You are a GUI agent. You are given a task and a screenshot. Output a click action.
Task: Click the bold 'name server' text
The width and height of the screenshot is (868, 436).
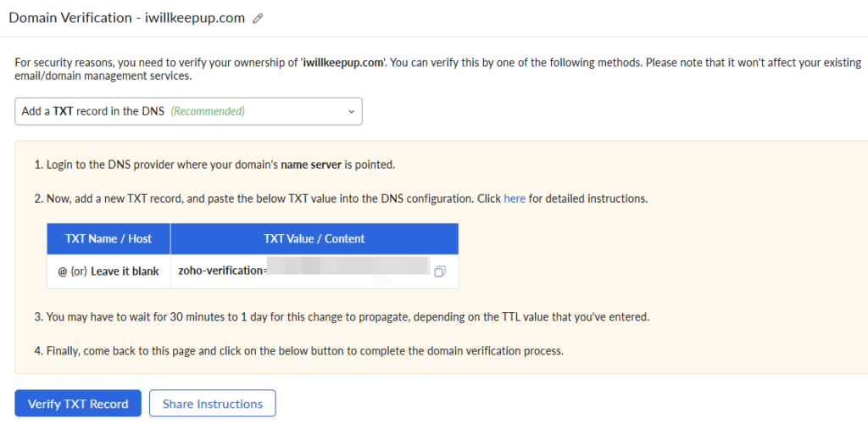pos(310,165)
